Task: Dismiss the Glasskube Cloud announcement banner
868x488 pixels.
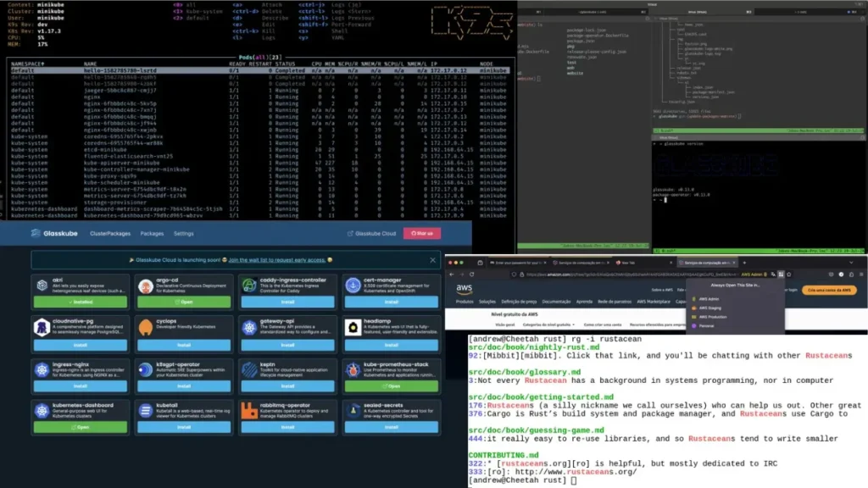Action: point(432,260)
